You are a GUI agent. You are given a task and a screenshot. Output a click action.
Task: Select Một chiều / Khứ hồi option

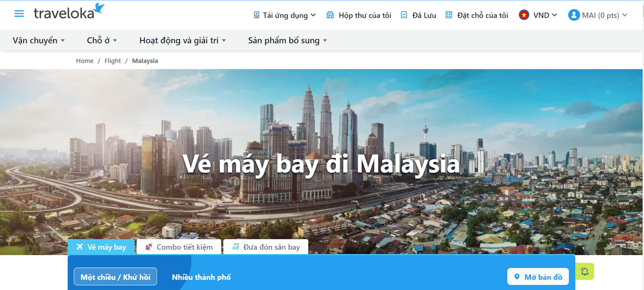[116, 277]
